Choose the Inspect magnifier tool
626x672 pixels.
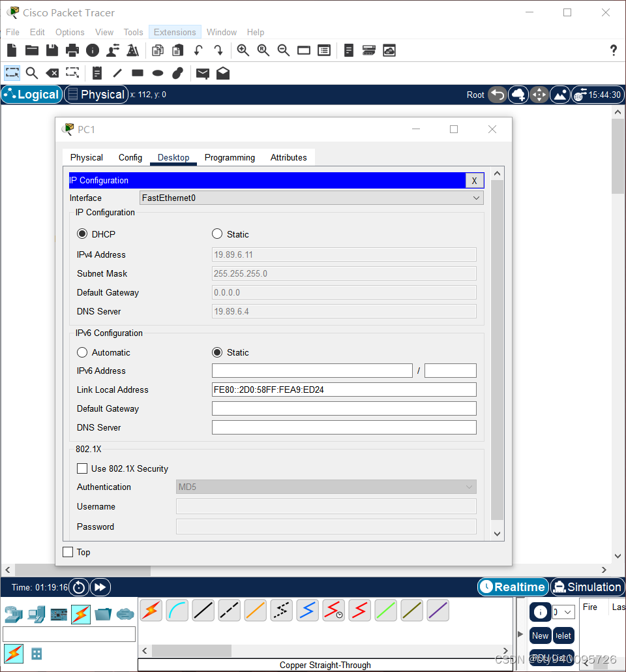pos(32,73)
